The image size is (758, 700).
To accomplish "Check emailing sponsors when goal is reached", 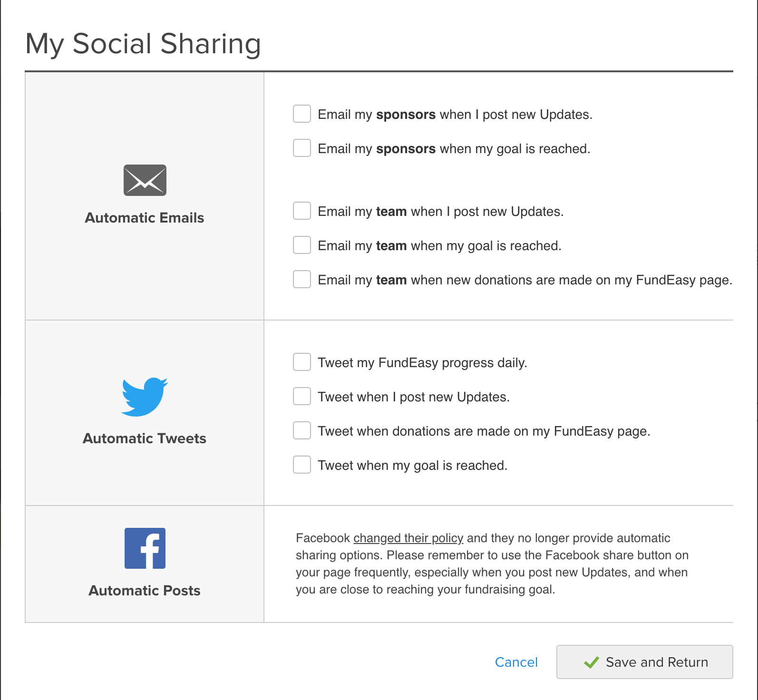I will point(302,148).
